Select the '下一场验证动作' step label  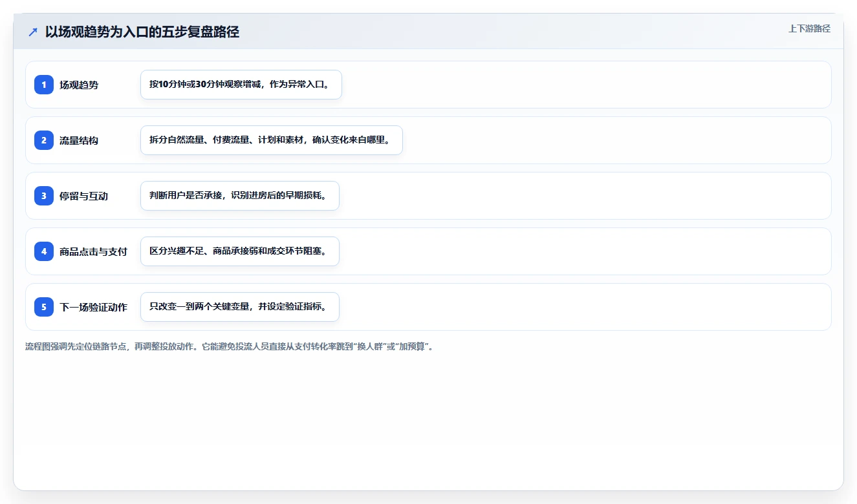tap(93, 307)
